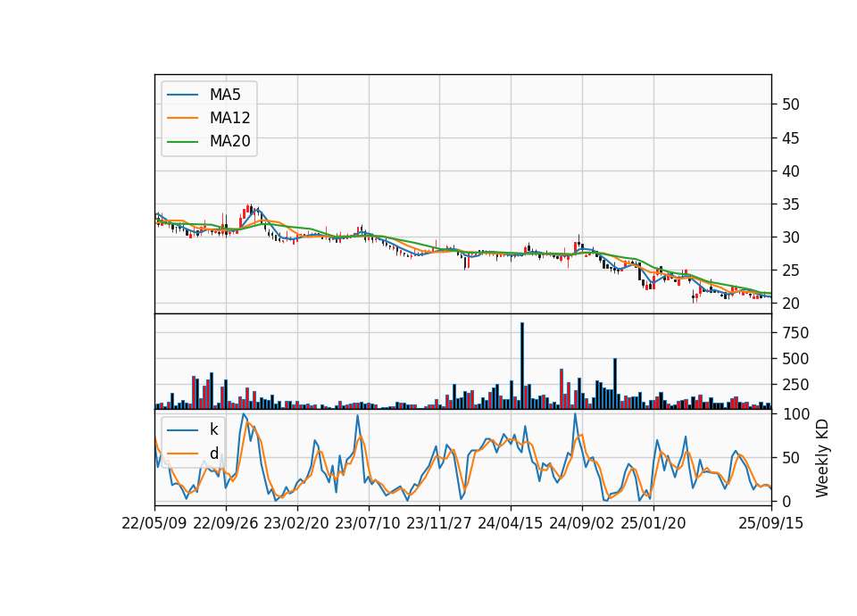Click the price axis value 40

click(790, 171)
